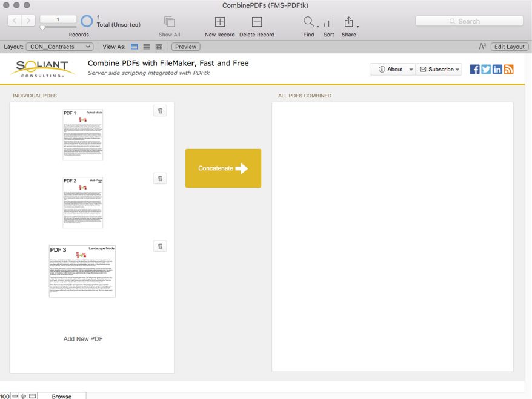Switch to List view
The height and width of the screenshot is (399, 532).
[147, 47]
